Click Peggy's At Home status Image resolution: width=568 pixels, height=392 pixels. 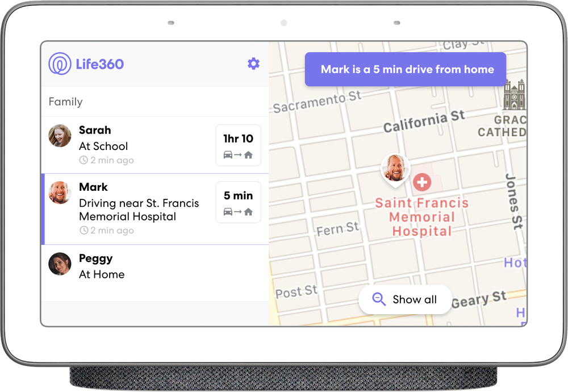coord(102,274)
